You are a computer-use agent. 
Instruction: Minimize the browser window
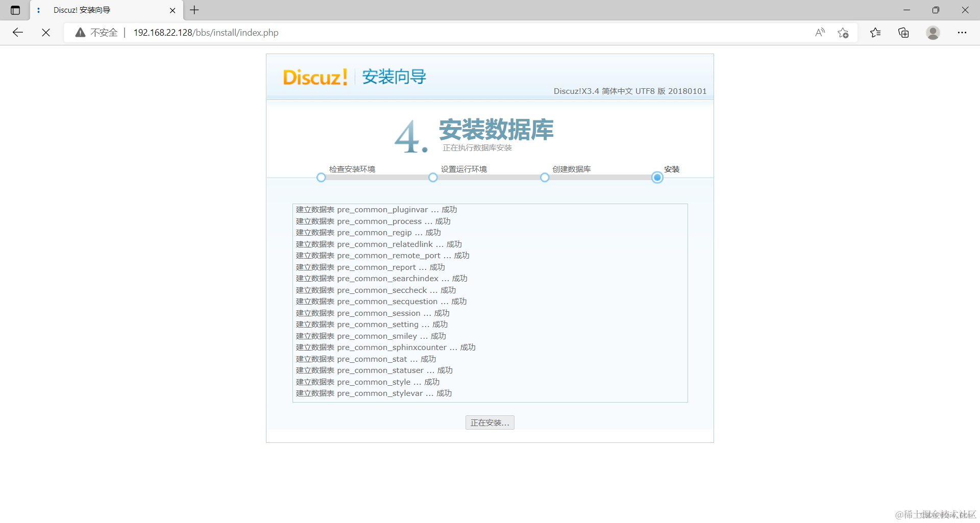tap(906, 10)
